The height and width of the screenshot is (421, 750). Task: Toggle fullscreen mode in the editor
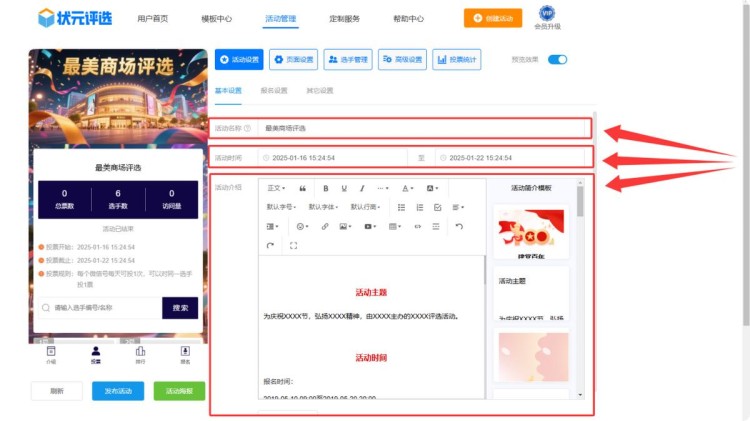coord(293,245)
